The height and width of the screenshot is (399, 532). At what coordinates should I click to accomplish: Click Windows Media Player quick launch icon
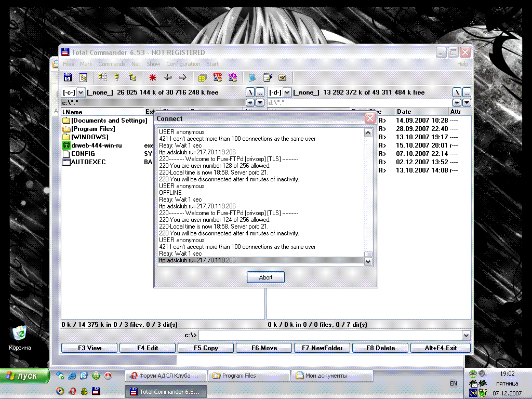click(x=60, y=391)
